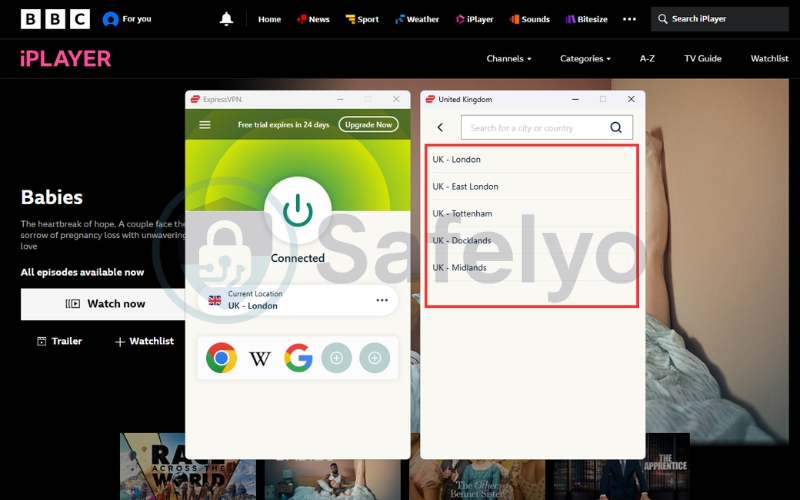Minimize the United Kingdom window
The image size is (800, 500).
(575, 99)
